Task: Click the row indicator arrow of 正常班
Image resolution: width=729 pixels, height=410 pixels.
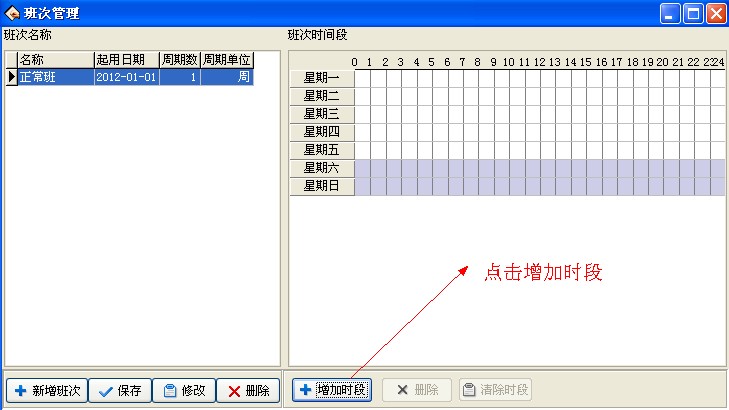Action: (12, 77)
